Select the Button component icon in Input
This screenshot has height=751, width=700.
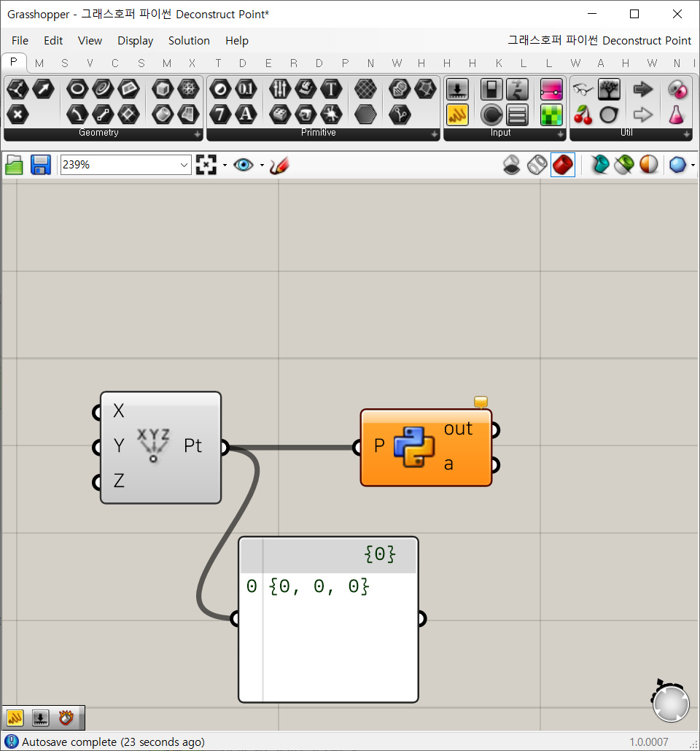pyautogui.click(x=491, y=115)
